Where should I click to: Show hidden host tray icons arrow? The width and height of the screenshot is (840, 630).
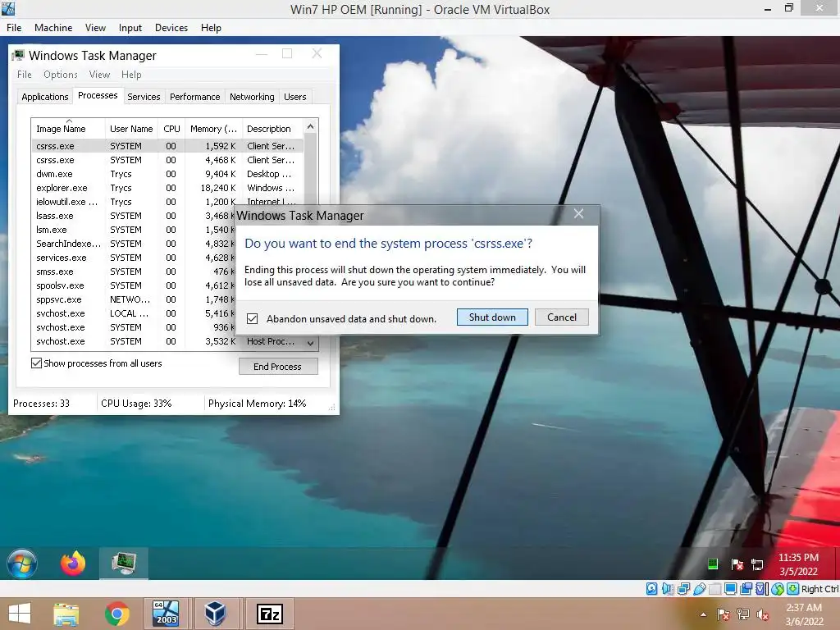(x=703, y=614)
